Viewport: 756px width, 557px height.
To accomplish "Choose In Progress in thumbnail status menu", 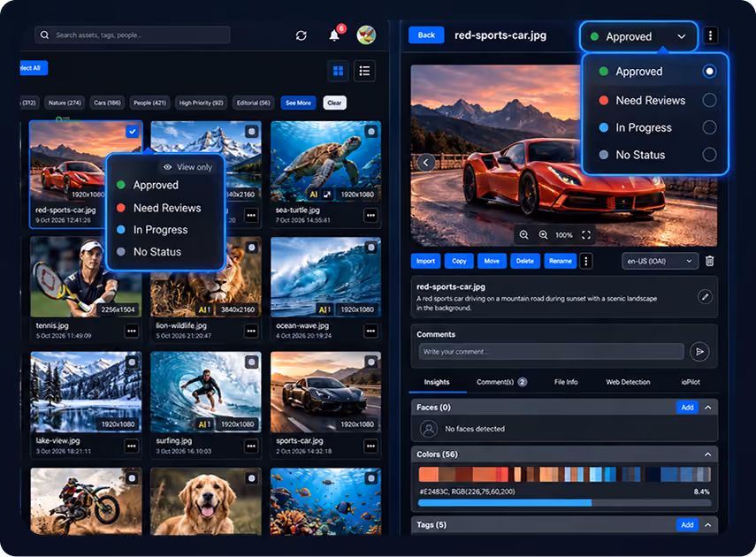I will 160,230.
